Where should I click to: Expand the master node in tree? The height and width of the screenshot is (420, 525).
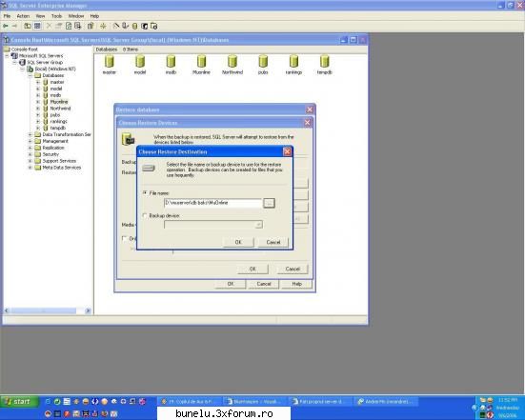38,82
